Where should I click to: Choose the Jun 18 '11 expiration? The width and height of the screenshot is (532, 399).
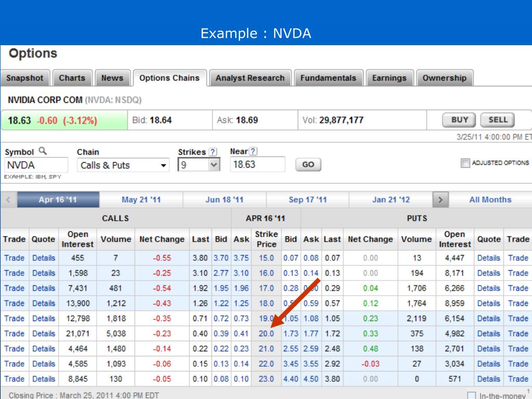point(224,199)
